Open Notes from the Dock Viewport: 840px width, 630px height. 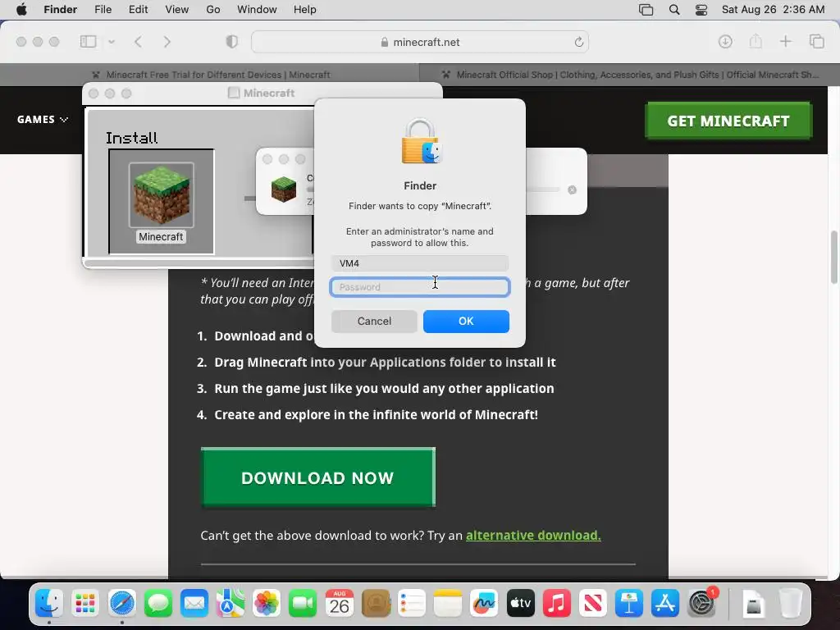point(448,604)
